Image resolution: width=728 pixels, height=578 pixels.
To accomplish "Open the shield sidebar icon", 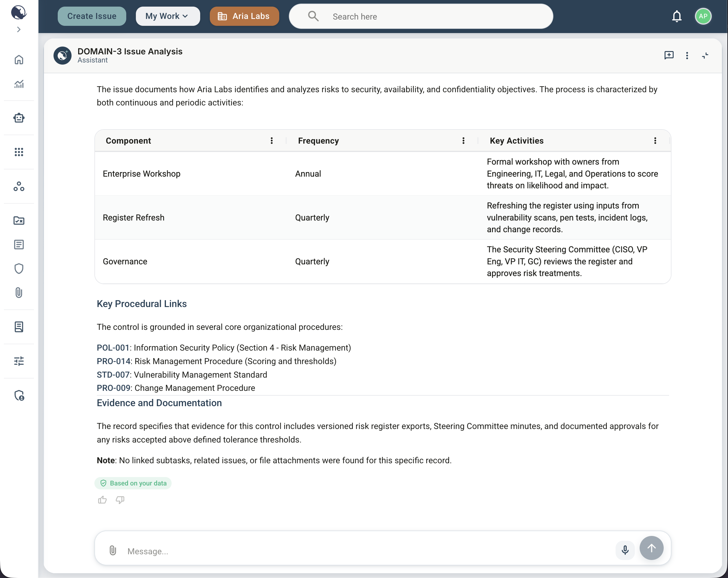I will (x=19, y=269).
